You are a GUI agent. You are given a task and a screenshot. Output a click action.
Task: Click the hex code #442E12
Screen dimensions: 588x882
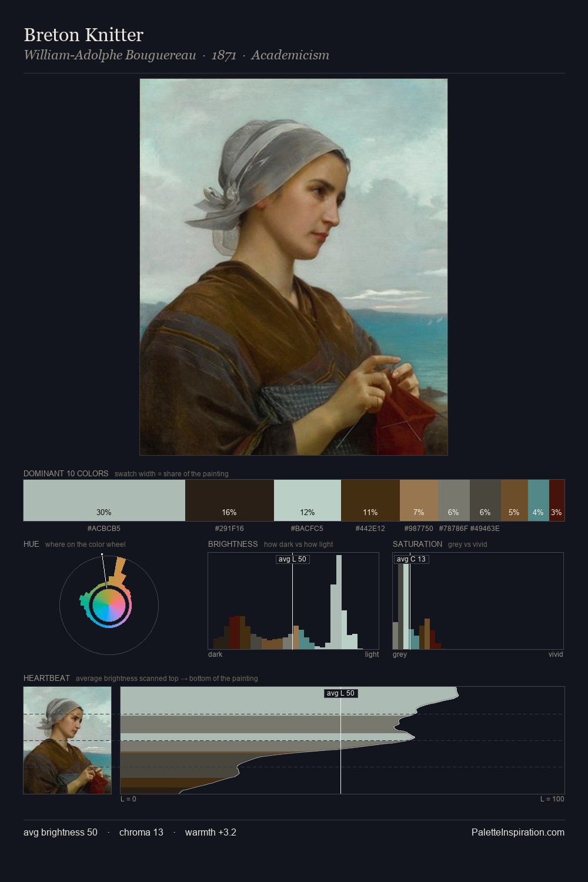point(370,529)
